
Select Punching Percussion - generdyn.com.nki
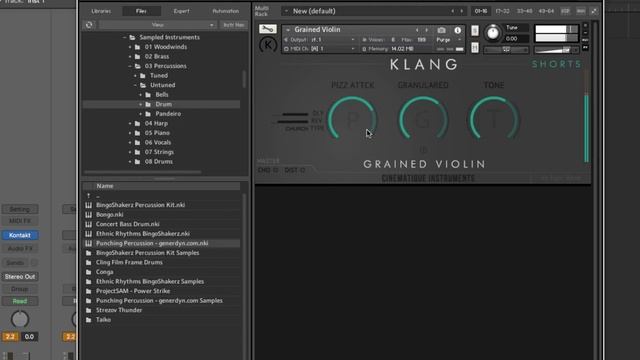162,243
